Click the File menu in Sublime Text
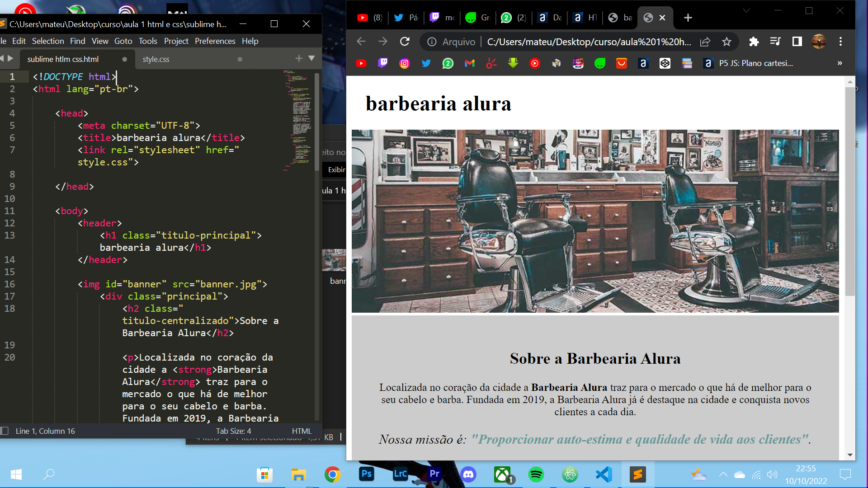This screenshot has height=488, width=868. 4,41
